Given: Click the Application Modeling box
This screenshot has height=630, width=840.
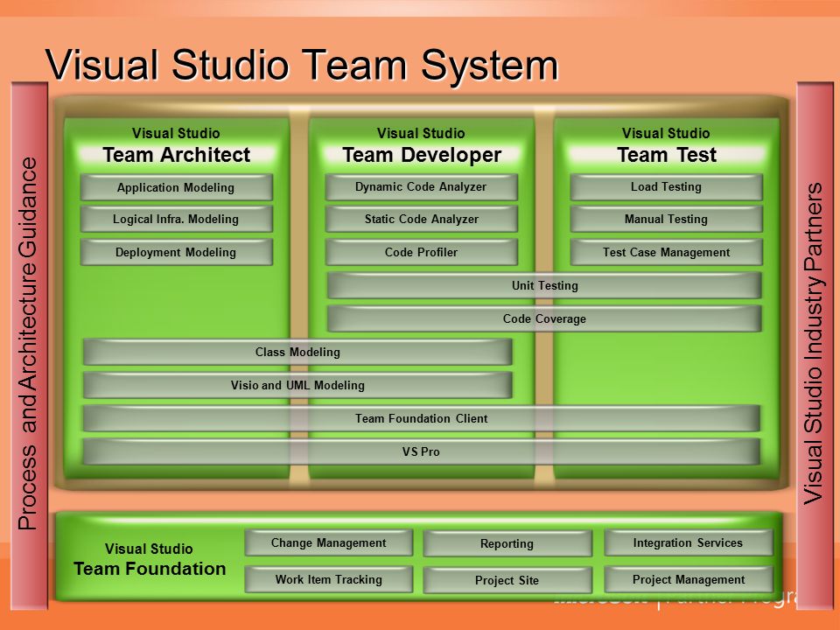Looking at the screenshot, I should 176,187.
